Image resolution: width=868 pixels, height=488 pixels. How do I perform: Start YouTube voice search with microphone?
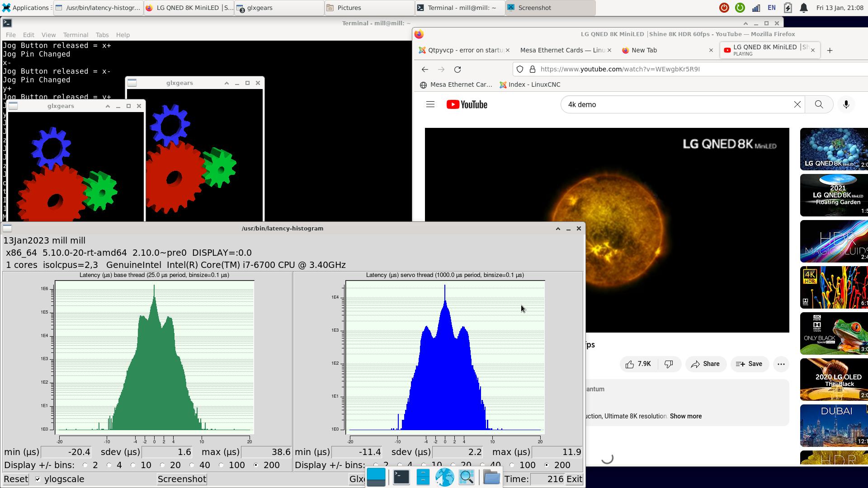[x=846, y=104]
